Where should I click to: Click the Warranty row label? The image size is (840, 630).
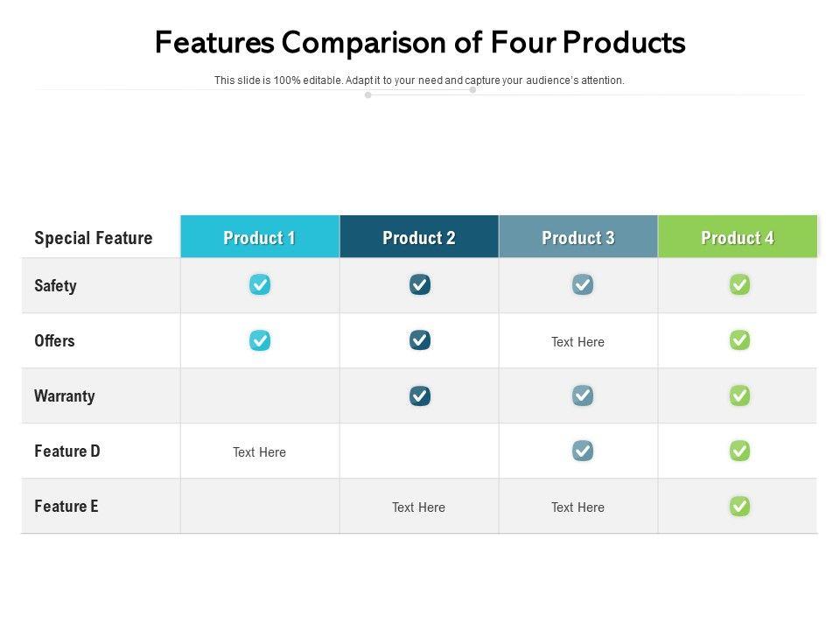point(65,396)
